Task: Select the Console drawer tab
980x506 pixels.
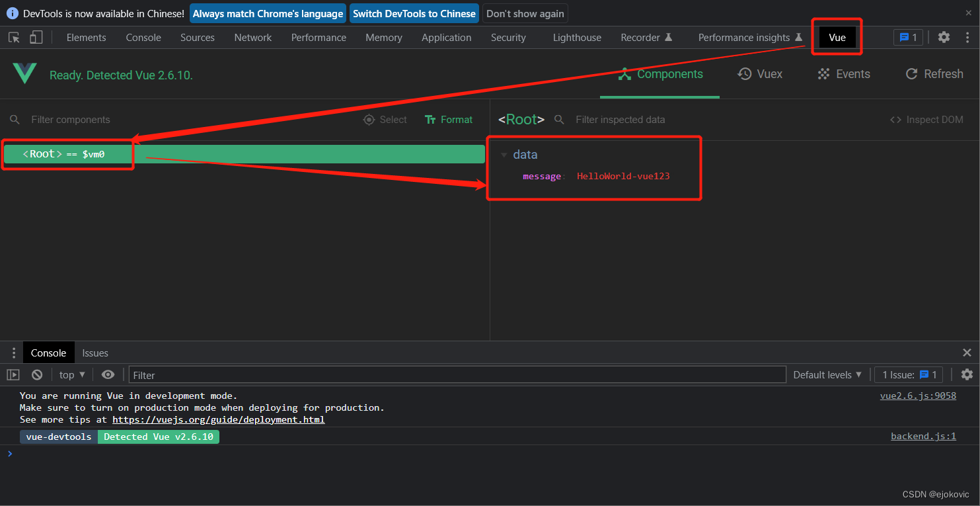Action: [x=49, y=353]
